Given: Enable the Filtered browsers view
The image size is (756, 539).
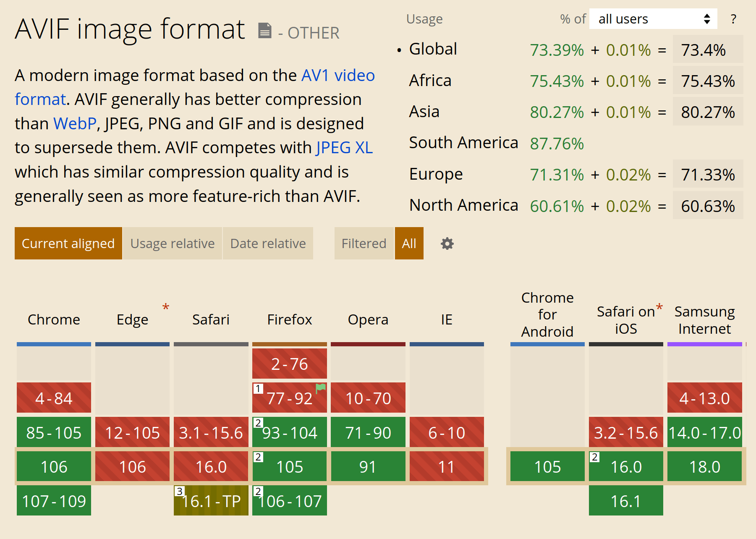Looking at the screenshot, I should pos(363,243).
